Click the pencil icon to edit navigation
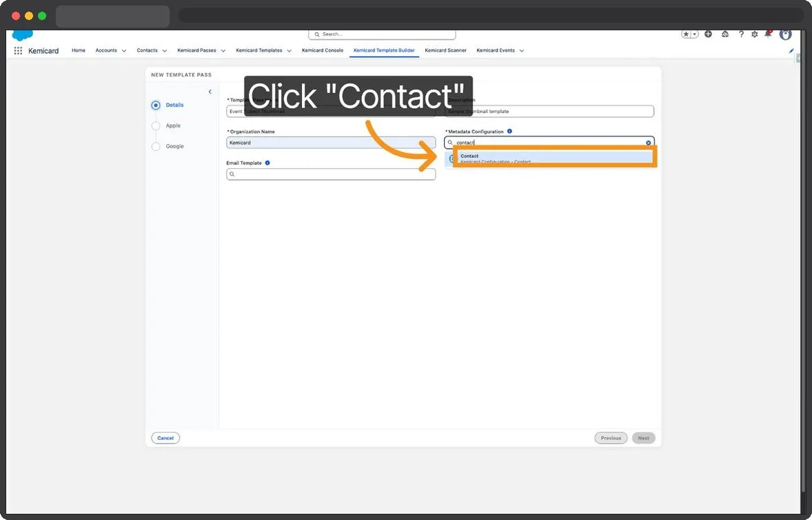Viewport: 812px width, 520px height. point(791,51)
